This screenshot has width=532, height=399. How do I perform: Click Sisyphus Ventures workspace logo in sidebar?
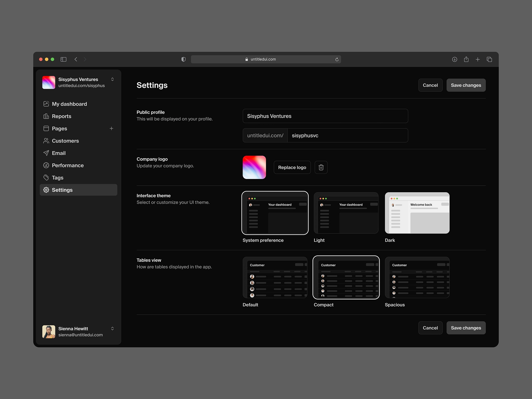[49, 82]
